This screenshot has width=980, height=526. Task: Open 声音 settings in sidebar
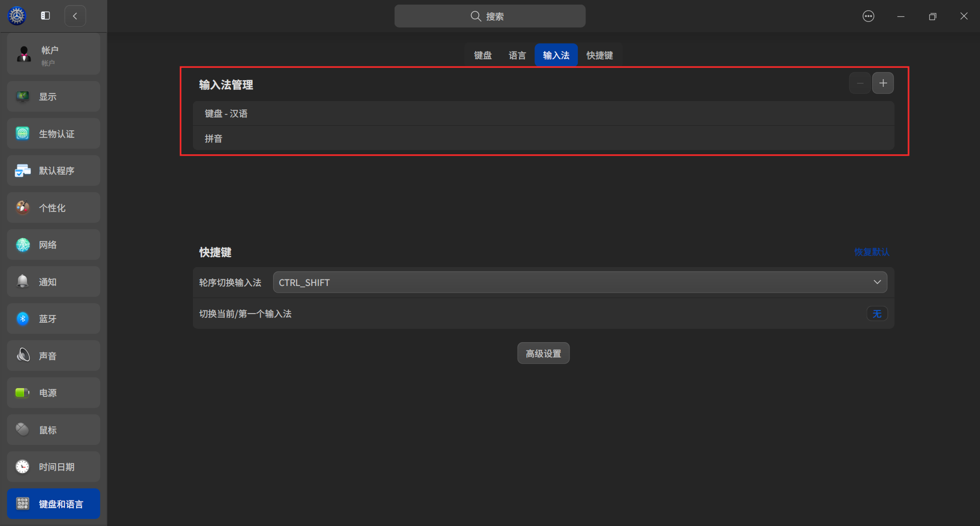tap(53, 355)
